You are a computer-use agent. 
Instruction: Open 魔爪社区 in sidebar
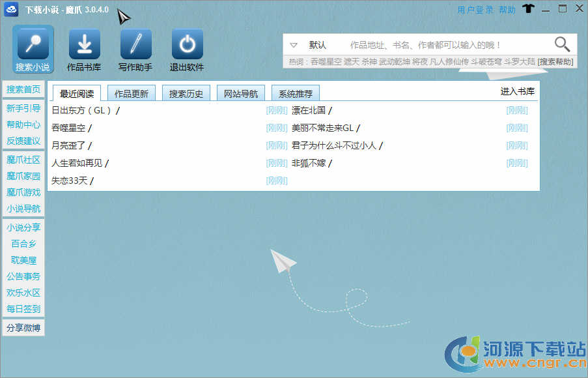click(23, 160)
